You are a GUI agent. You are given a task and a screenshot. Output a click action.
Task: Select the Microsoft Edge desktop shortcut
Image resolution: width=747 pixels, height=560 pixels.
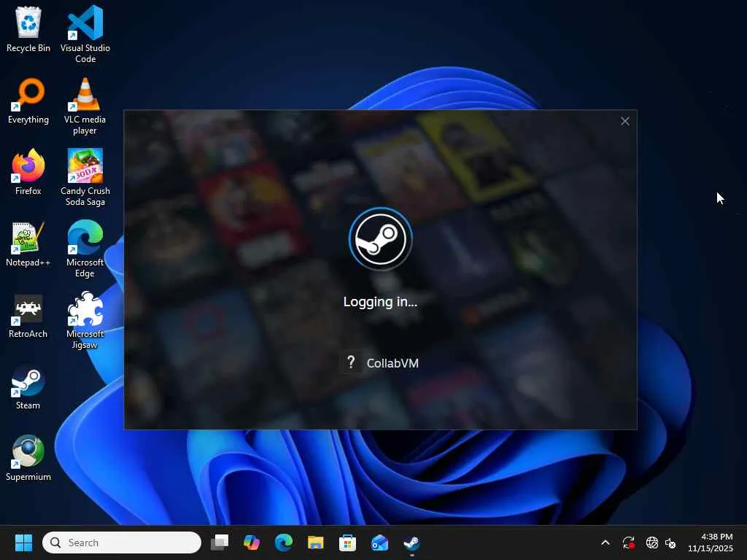85,249
